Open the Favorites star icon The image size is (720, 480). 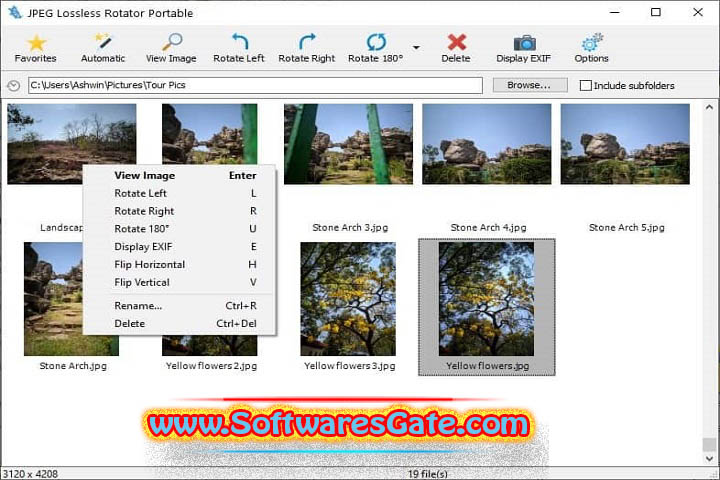[x=36, y=43]
